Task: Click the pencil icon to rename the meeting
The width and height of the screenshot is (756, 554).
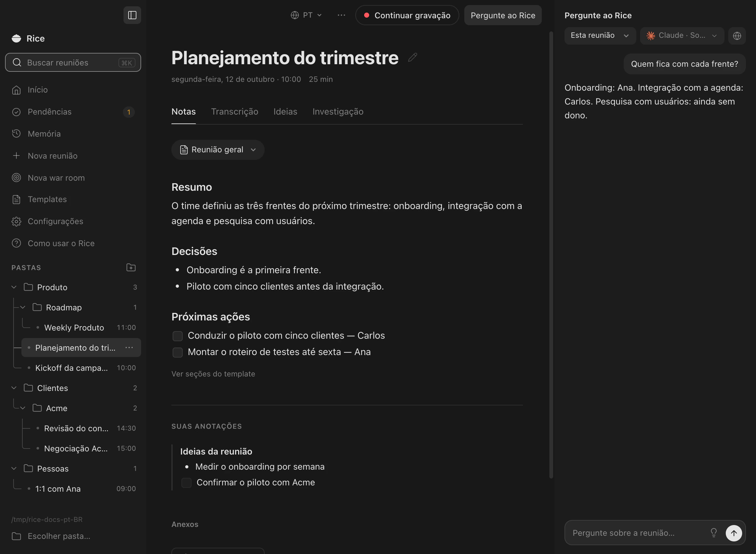Action: pyautogui.click(x=412, y=57)
